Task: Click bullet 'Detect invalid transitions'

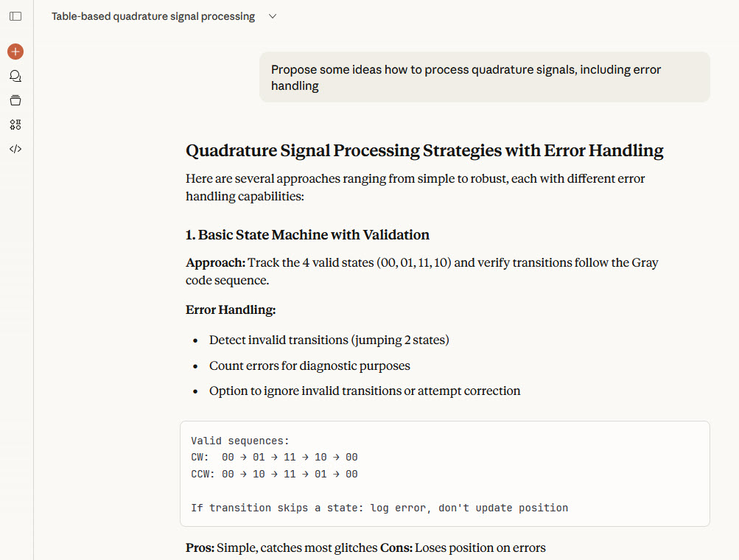Action: (329, 340)
